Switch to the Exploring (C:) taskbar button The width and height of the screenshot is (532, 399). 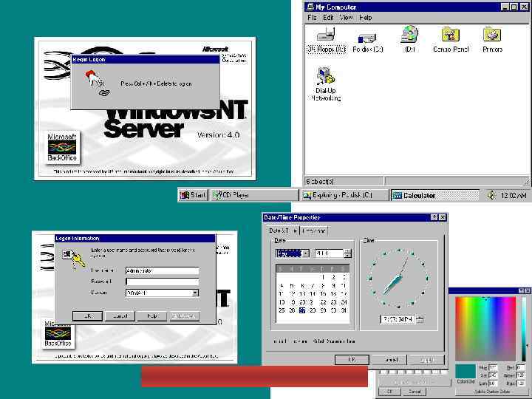click(344, 195)
